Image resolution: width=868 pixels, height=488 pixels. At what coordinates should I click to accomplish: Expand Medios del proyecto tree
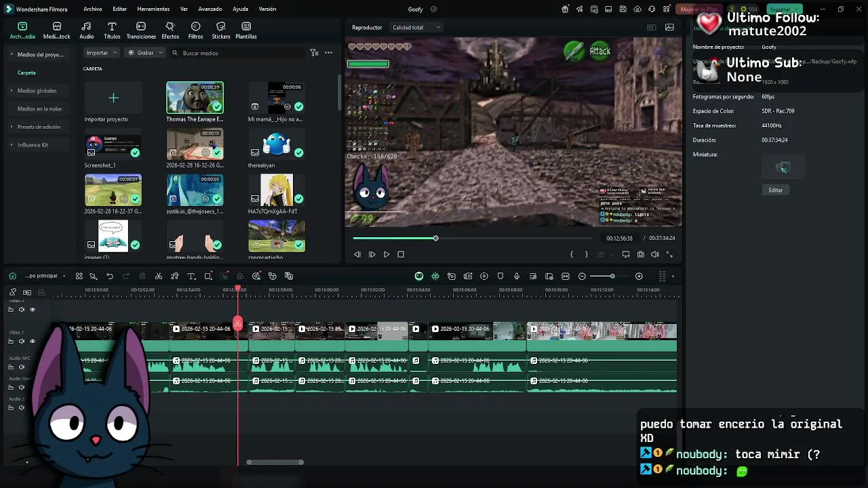[x=12, y=54]
